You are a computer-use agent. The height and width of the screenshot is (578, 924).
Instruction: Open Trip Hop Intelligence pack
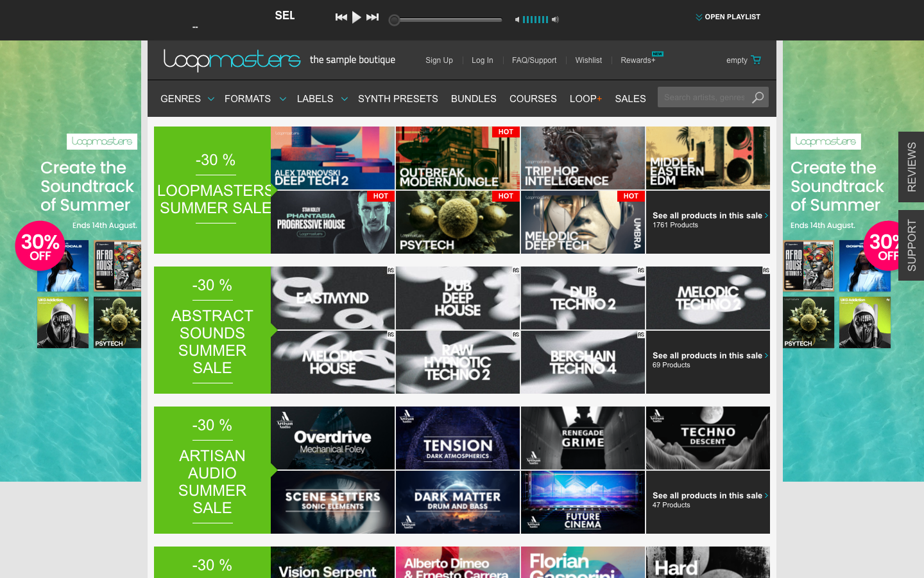[x=583, y=158]
